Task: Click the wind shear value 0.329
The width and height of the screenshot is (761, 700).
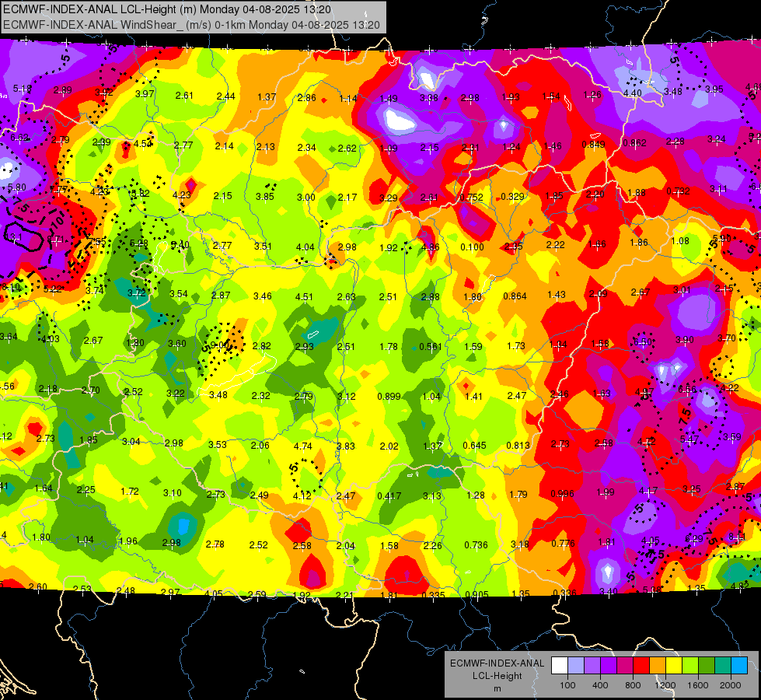Action: (512, 196)
